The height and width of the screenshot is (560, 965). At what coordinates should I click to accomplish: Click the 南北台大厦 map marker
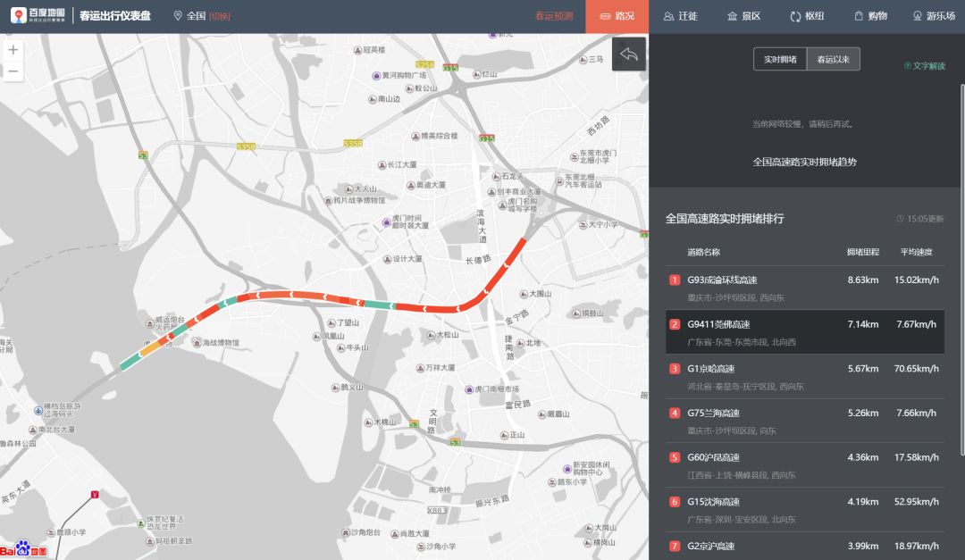[33, 430]
